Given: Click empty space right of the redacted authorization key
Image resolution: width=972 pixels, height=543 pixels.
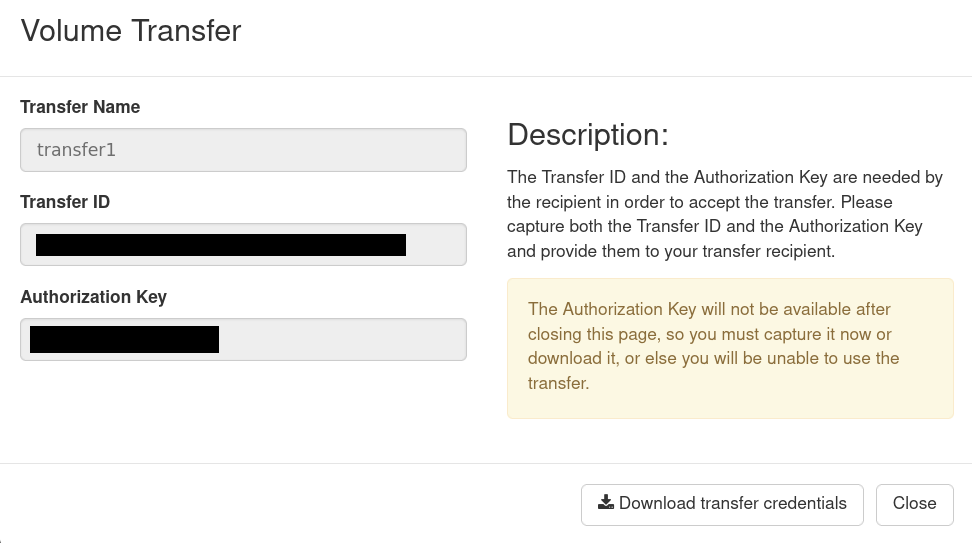Looking at the screenshot, I should [x=340, y=339].
